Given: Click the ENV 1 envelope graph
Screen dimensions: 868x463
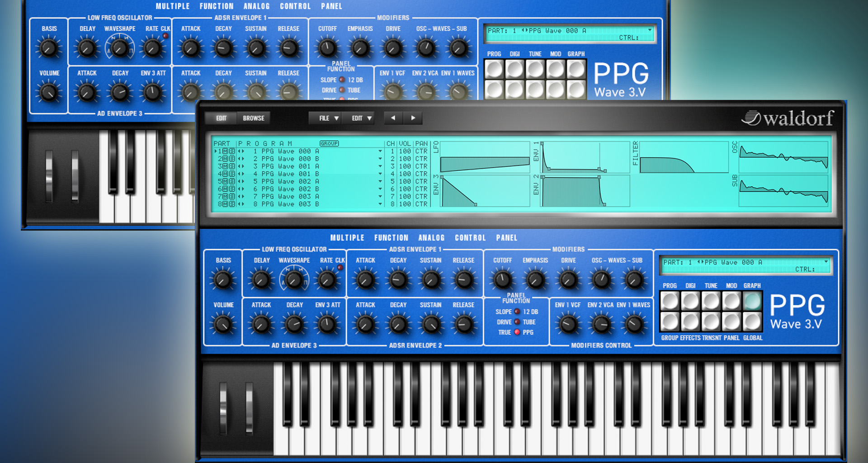Looking at the screenshot, I should [585, 157].
